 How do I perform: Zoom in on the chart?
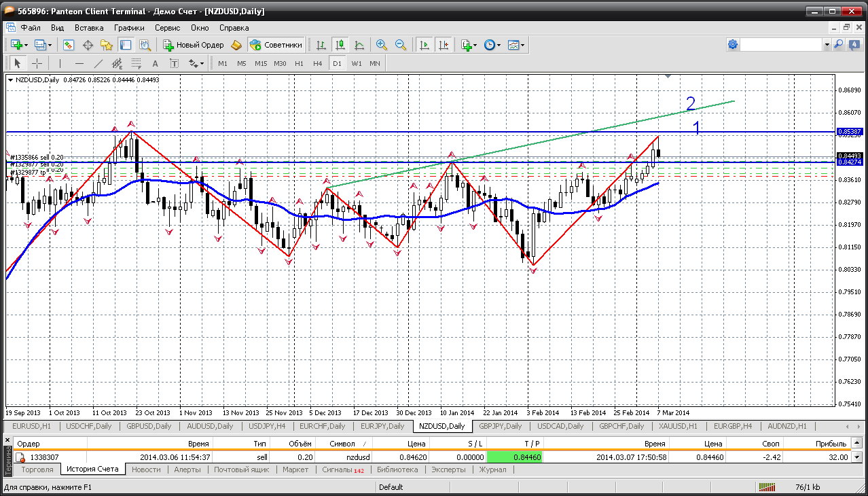[382, 45]
